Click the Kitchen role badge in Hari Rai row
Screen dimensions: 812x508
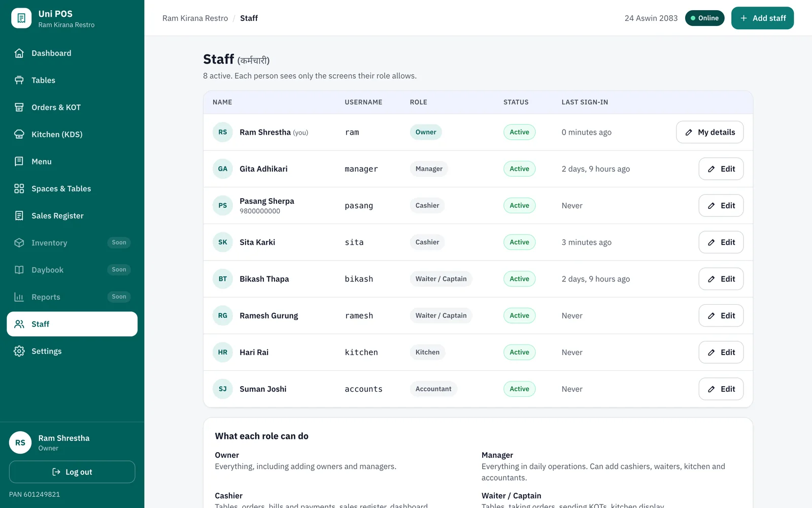427,352
